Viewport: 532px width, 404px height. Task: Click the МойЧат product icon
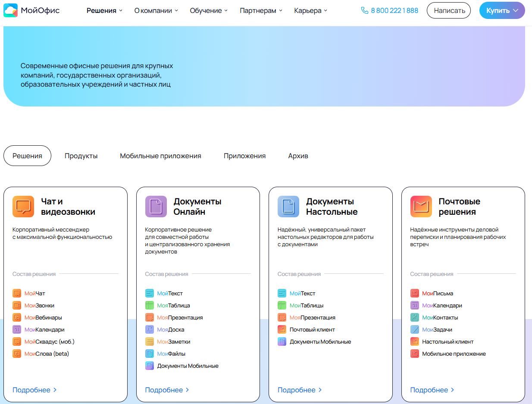coord(17,293)
